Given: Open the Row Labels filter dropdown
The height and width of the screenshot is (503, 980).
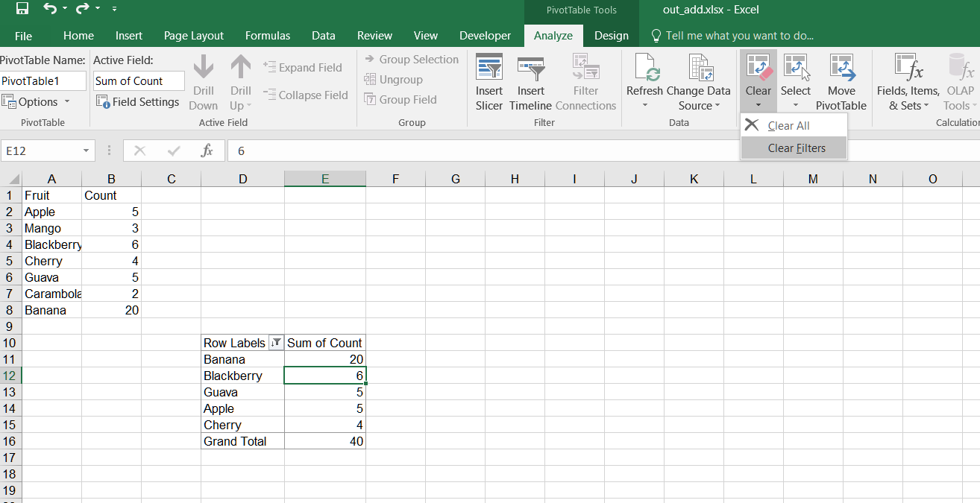Looking at the screenshot, I should click(276, 343).
